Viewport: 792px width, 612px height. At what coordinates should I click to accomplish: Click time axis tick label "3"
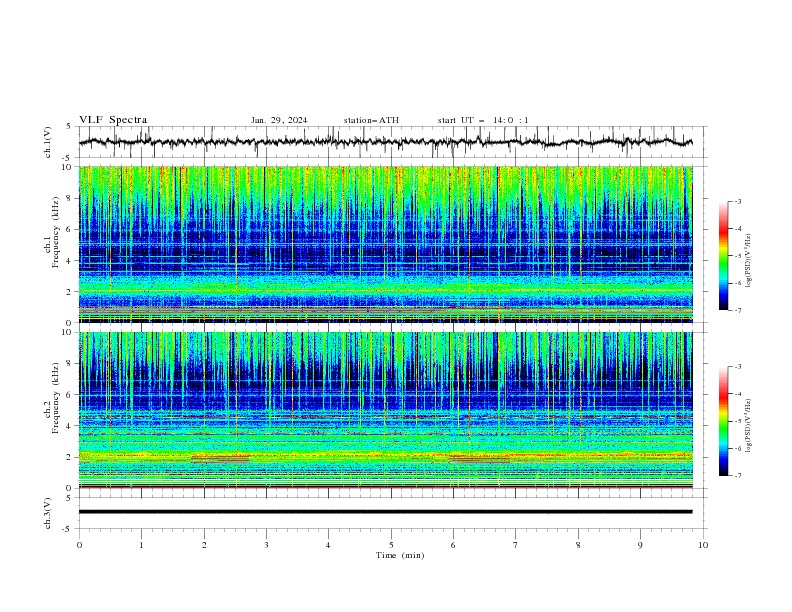[x=266, y=545]
